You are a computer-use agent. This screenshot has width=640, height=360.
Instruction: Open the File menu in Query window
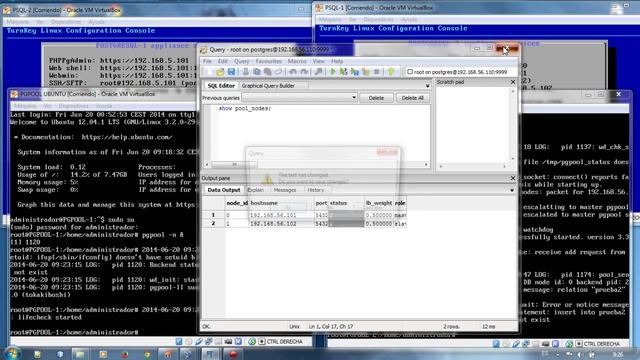(x=207, y=61)
